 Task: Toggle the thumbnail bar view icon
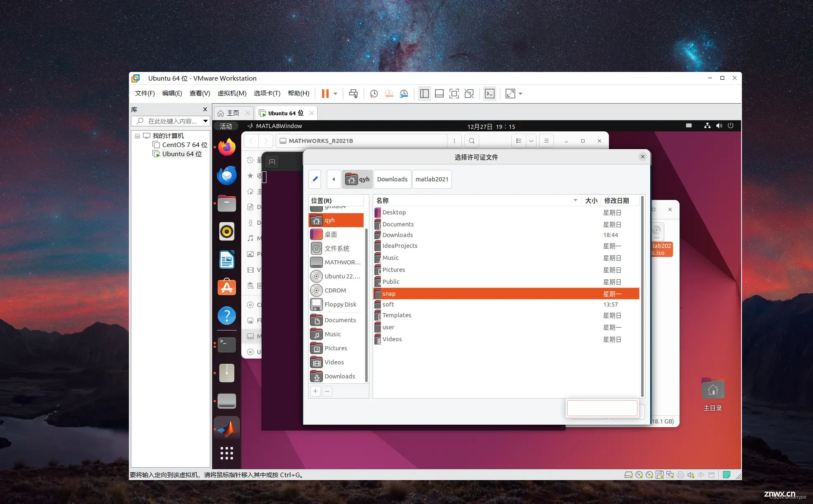440,94
